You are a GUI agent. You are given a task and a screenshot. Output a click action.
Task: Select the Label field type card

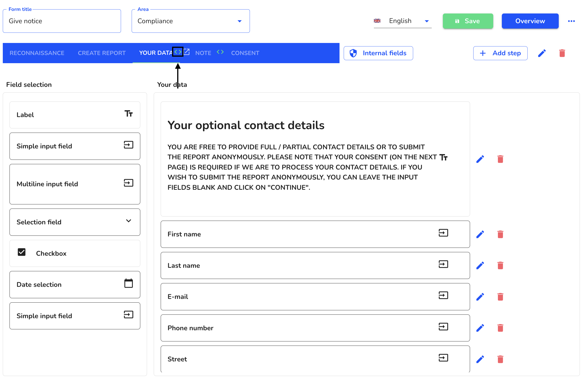(75, 115)
